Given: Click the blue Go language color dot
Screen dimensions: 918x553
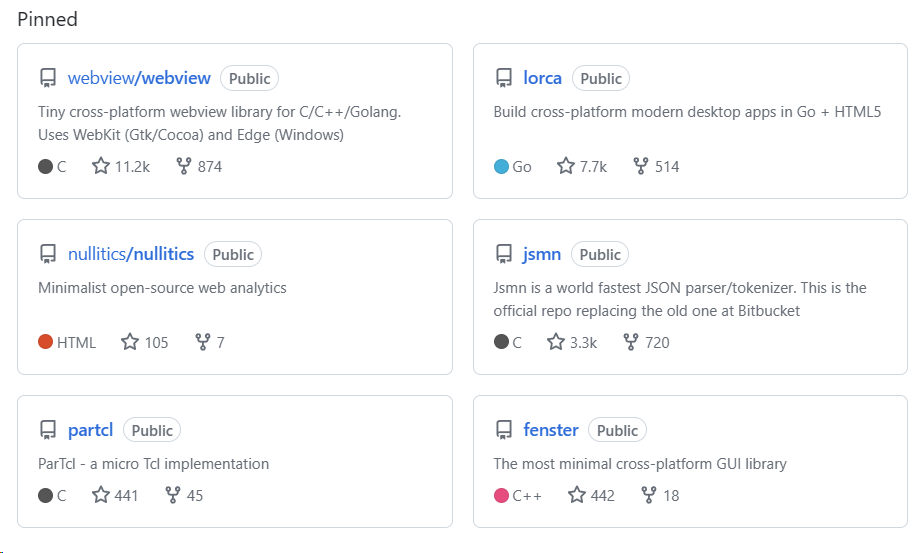Looking at the screenshot, I should pyautogui.click(x=501, y=166).
